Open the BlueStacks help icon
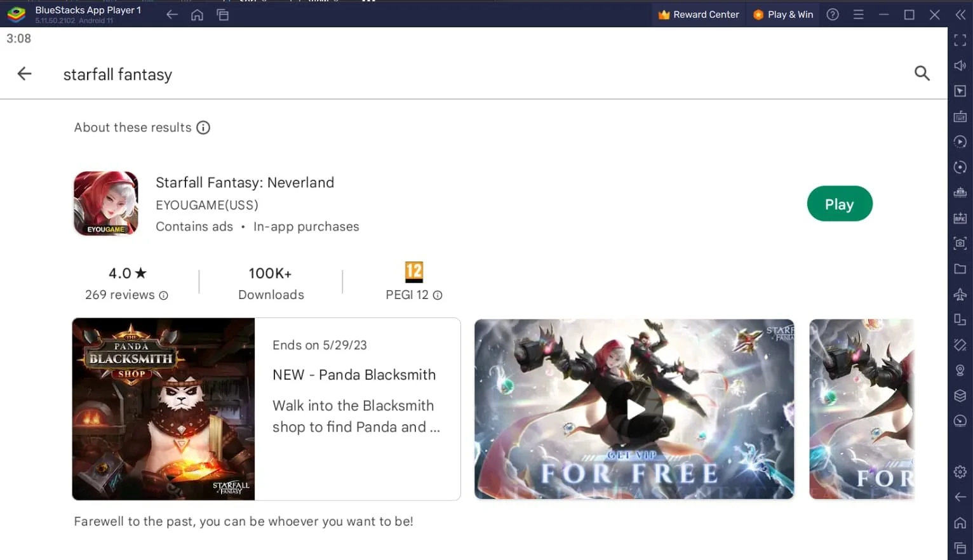Viewport: 973px width, 560px height. pos(833,15)
